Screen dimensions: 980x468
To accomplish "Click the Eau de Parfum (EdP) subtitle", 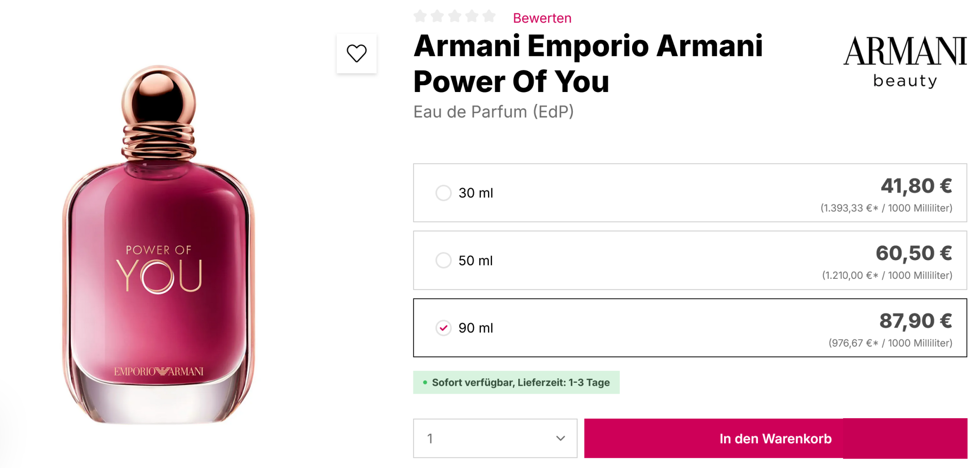I will pyautogui.click(x=493, y=112).
